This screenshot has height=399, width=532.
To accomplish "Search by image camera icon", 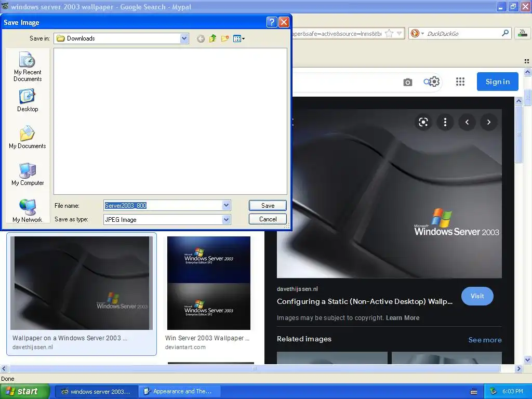I will [407, 82].
